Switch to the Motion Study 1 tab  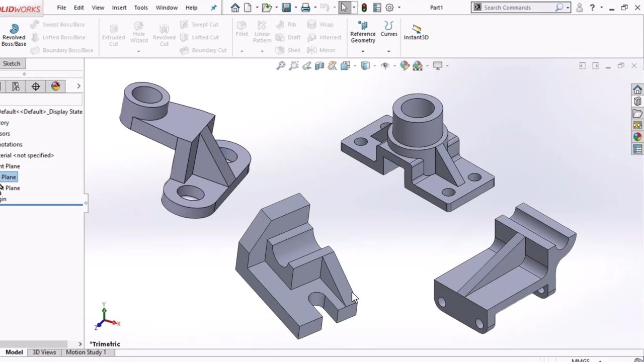click(x=86, y=352)
